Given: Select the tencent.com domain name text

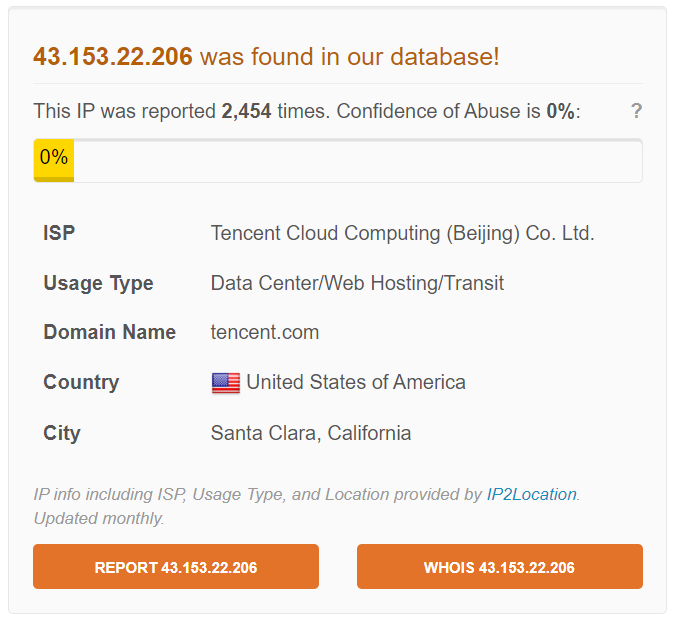Looking at the screenshot, I should (x=265, y=333).
